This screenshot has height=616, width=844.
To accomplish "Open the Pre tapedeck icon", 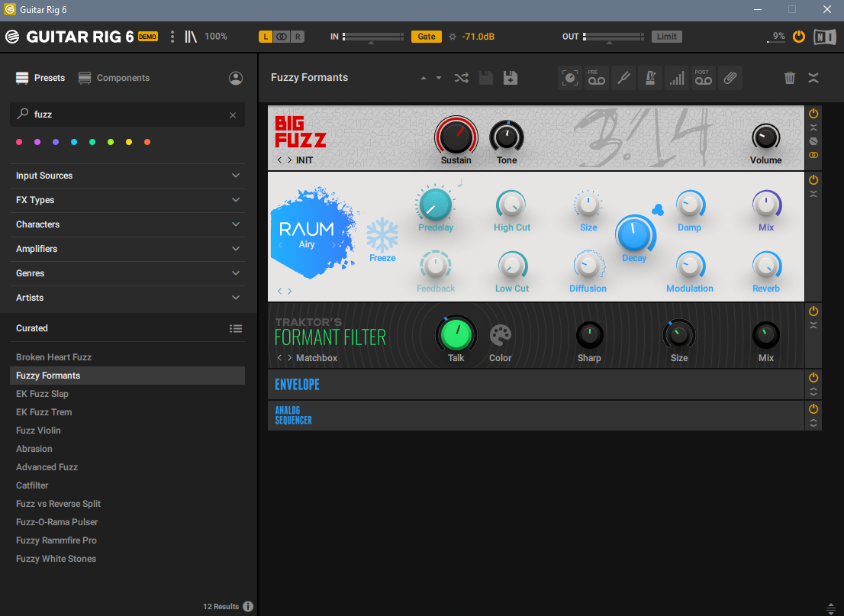I will point(597,78).
